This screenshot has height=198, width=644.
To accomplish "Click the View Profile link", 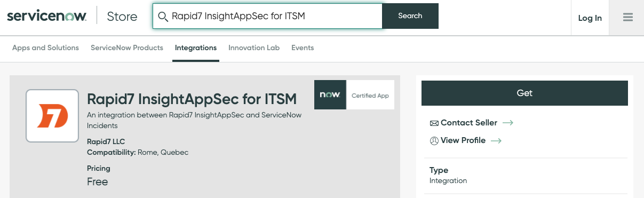I will [x=463, y=140].
